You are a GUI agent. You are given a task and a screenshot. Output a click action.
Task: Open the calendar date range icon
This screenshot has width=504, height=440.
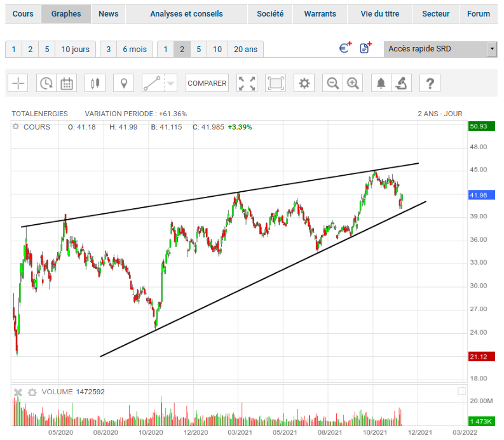(67, 83)
